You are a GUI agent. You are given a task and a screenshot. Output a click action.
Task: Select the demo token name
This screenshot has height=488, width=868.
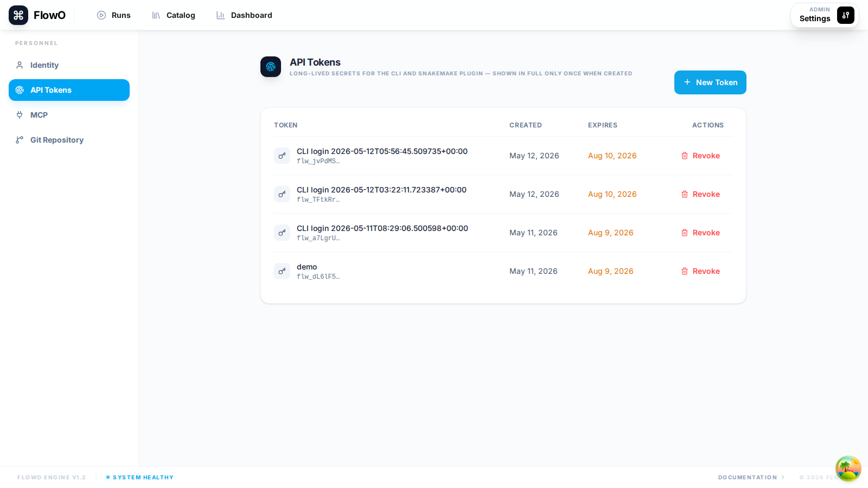[x=307, y=267]
